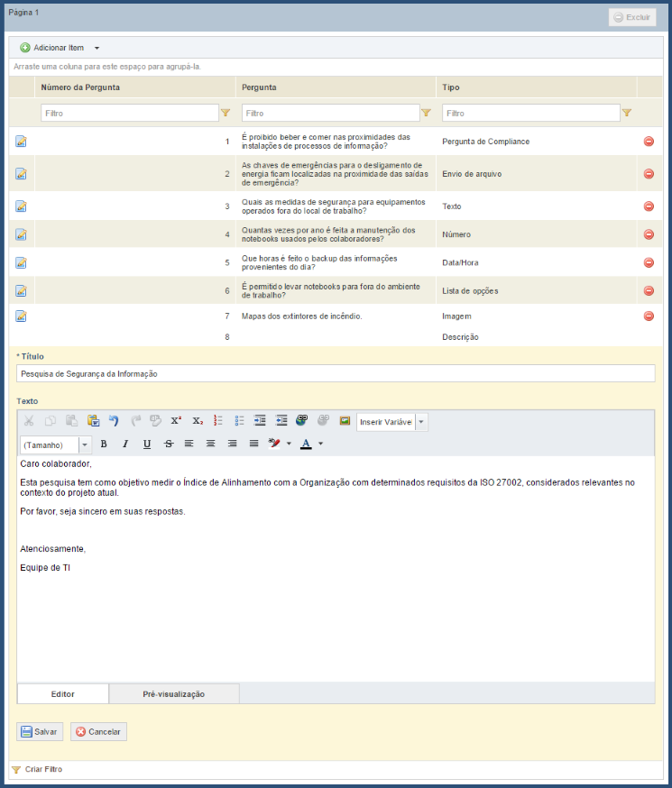Click the Pergunta column filter field

pyautogui.click(x=331, y=113)
